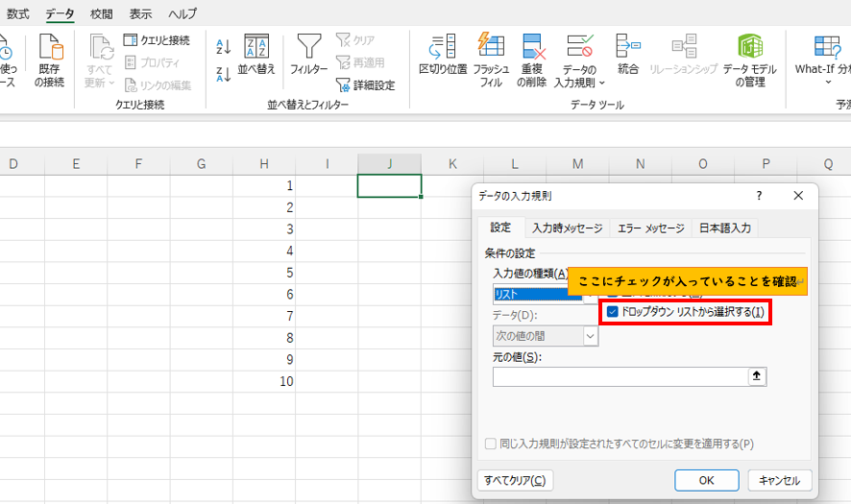Toggle ドロップダウン リストから選択する checkbox

click(x=613, y=311)
